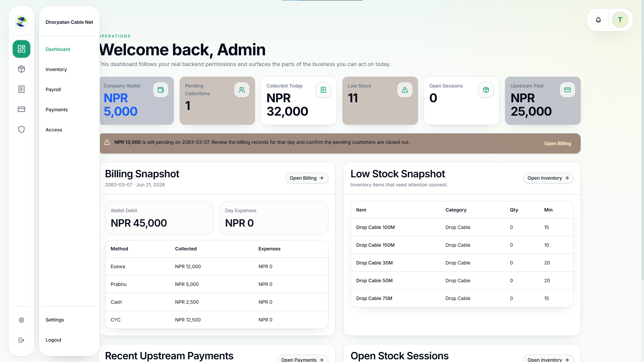Image resolution: width=644 pixels, height=362 pixels.
Task: Select the Upstream Paid NPR 25,000 card
Action: (x=543, y=101)
